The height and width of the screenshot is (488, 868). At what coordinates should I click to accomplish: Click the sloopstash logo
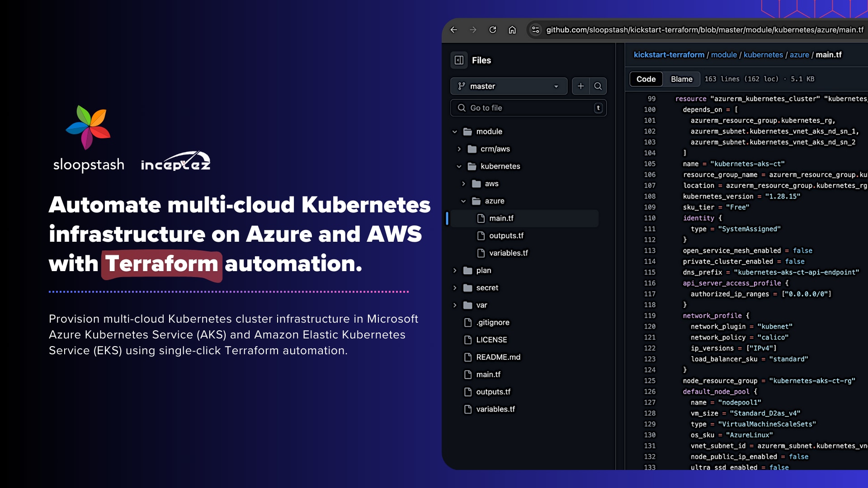[x=89, y=139]
